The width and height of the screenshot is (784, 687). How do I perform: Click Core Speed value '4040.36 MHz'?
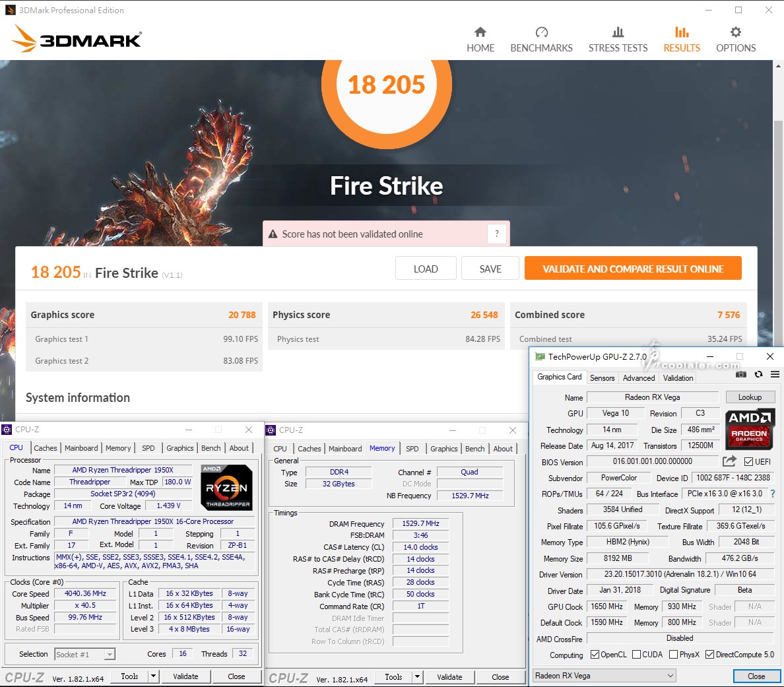86,593
